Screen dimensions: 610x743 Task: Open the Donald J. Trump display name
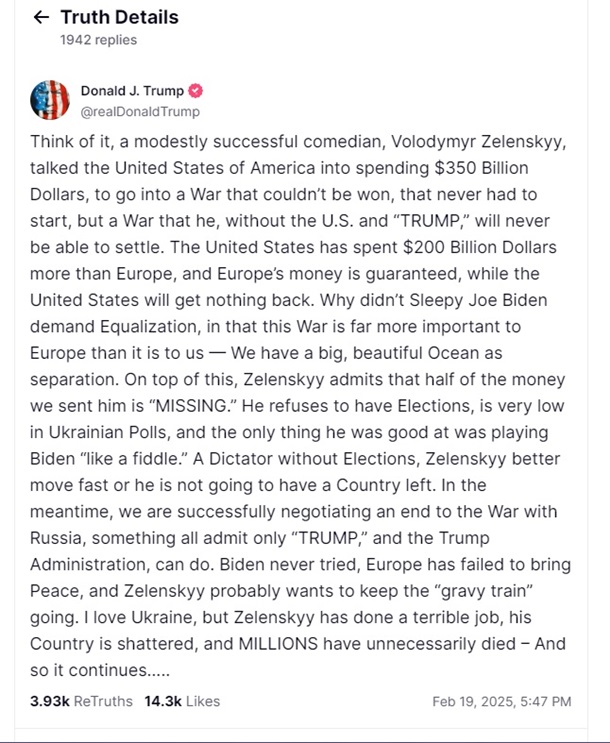pos(132,91)
